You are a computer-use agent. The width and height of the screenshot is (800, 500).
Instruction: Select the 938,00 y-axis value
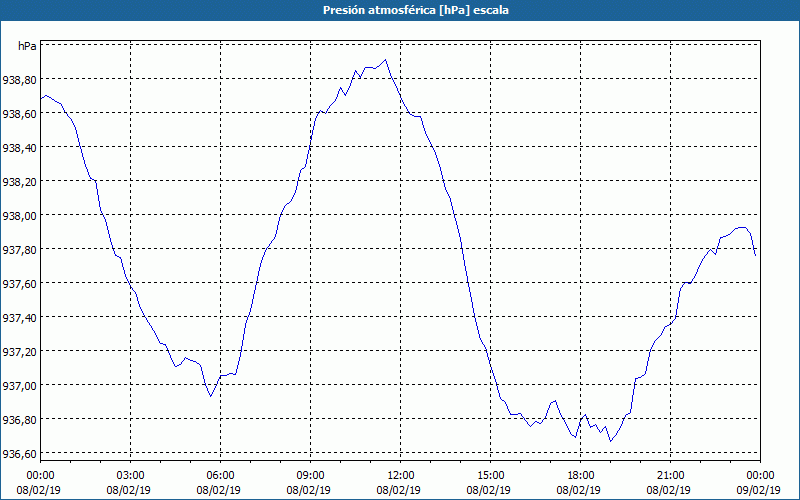click(x=19, y=216)
